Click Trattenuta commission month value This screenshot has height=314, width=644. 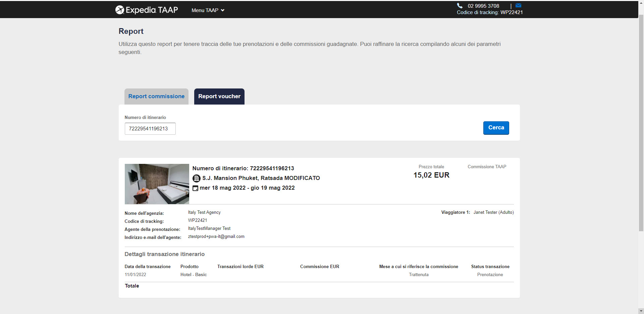click(419, 275)
